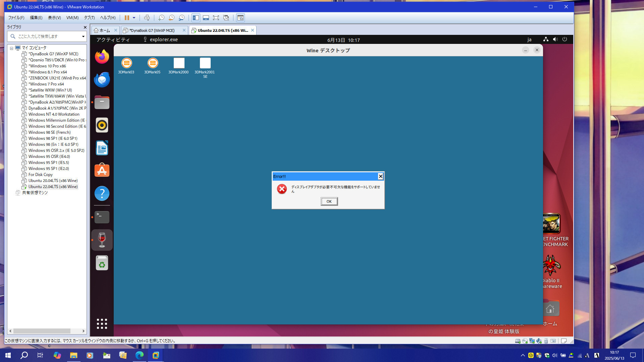Open Terminal in the Ubuntu dock
This screenshot has width=644, height=362.
coord(102,217)
